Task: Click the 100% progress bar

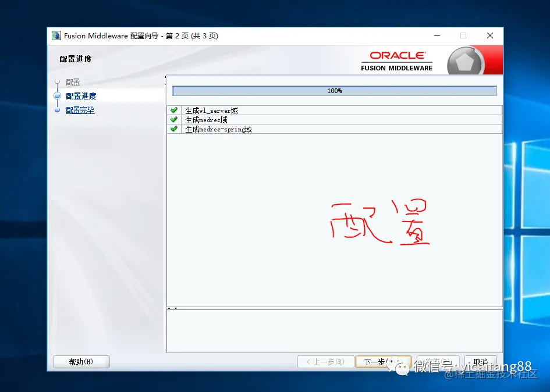Action: [335, 91]
